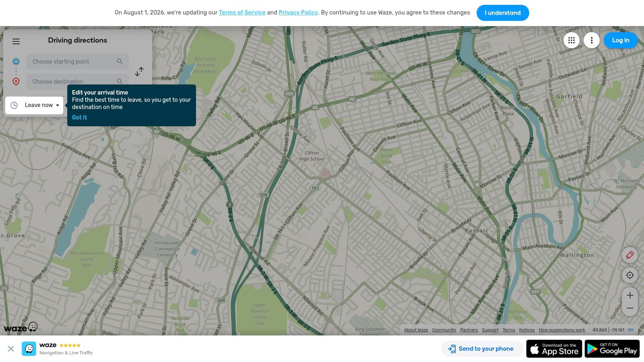Open the Notices footer link
644x362 pixels.
(527, 330)
